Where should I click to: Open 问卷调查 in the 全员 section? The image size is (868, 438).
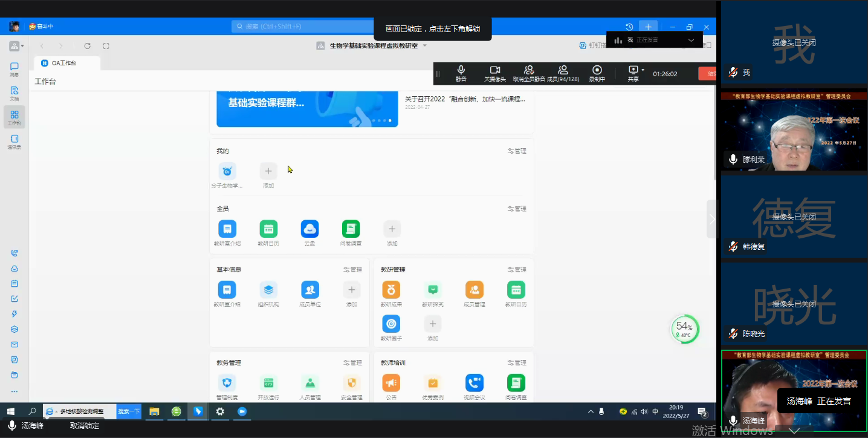[351, 229]
